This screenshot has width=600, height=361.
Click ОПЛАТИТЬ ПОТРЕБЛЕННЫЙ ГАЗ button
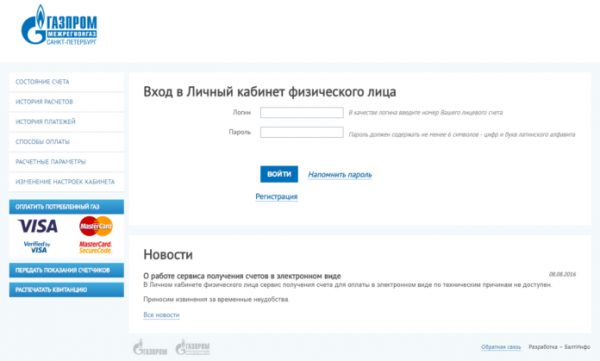pyautogui.click(x=67, y=207)
